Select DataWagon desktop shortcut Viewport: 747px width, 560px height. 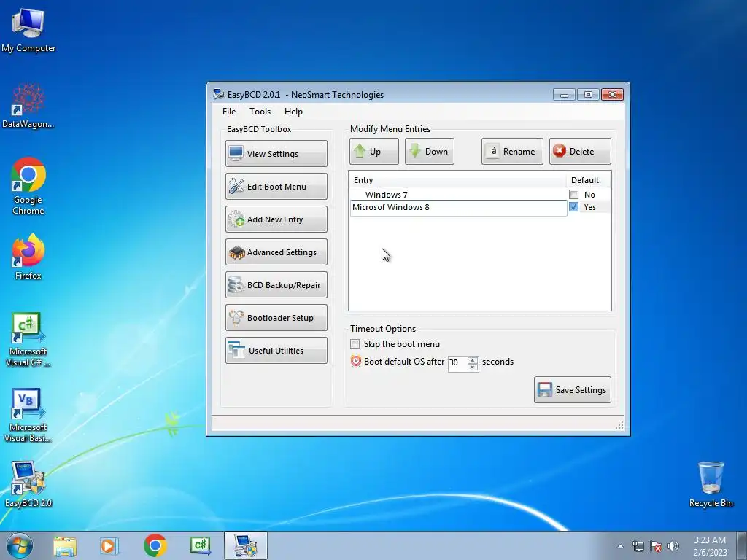point(28,106)
